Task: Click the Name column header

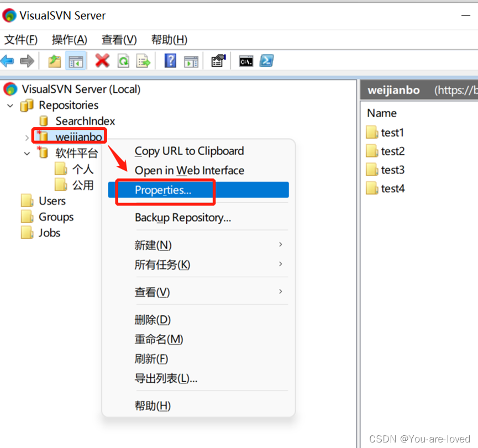Action: point(382,113)
